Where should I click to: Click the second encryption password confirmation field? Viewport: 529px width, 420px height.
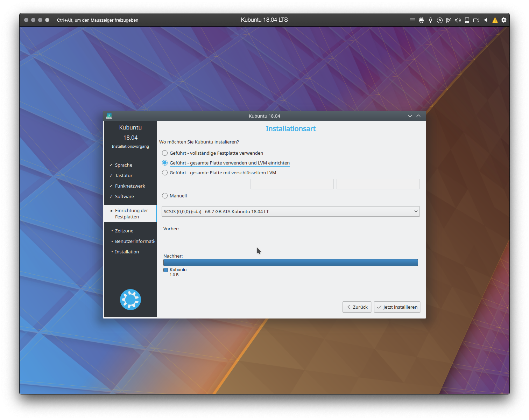click(x=378, y=184)
